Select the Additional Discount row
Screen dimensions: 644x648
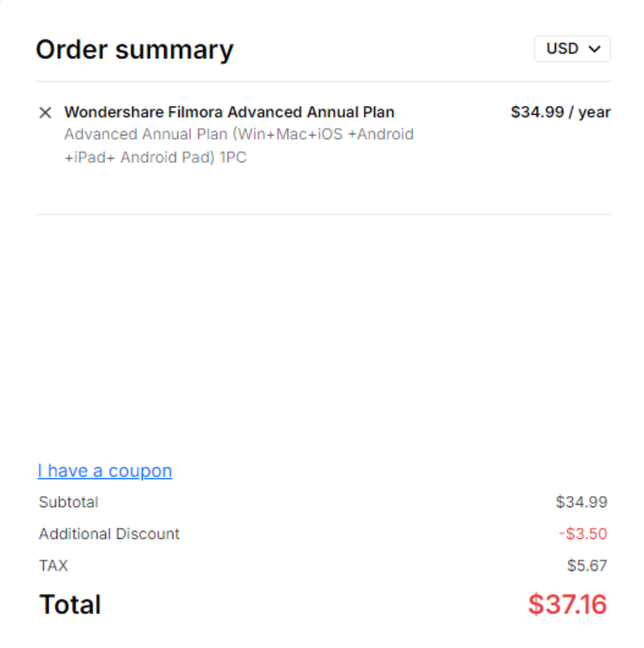point(109,534)
